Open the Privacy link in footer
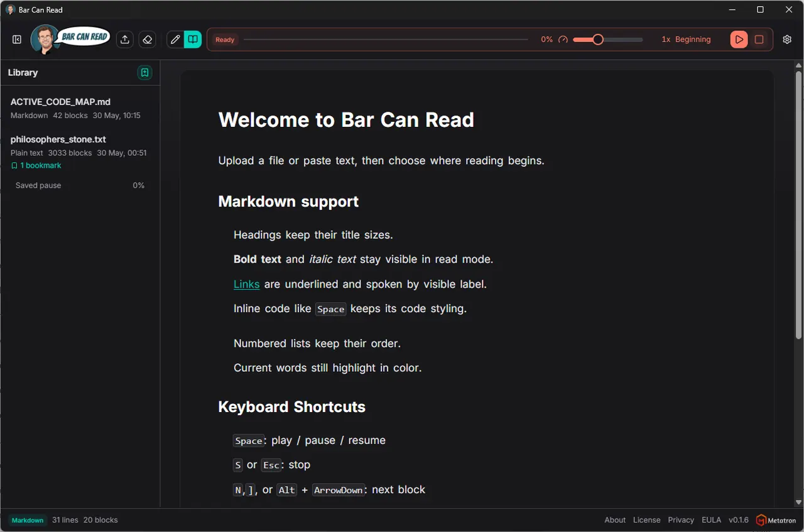The height and width of the screenshot is (532, 804). pos(681,520)
